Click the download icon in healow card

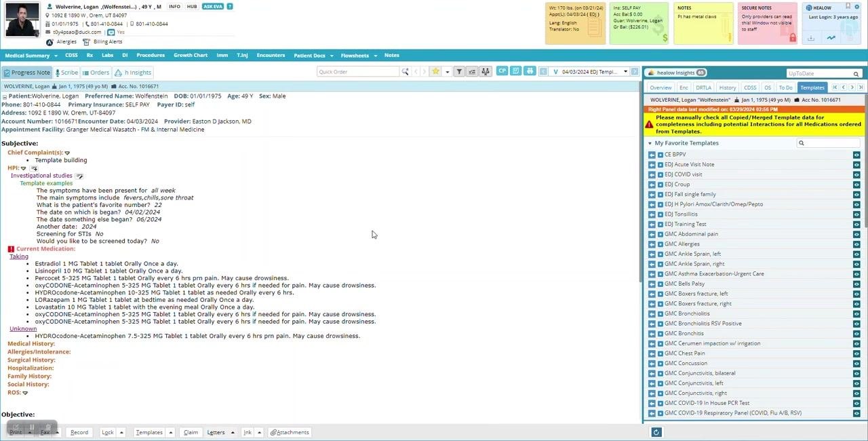[811, 38]
